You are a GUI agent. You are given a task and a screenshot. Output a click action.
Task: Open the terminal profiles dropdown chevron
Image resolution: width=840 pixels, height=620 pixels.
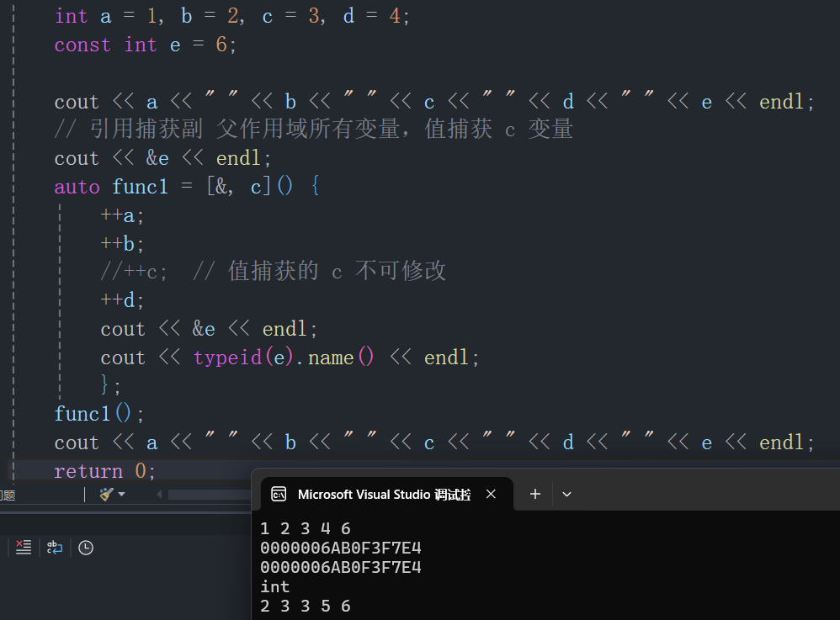coord(566,494)
